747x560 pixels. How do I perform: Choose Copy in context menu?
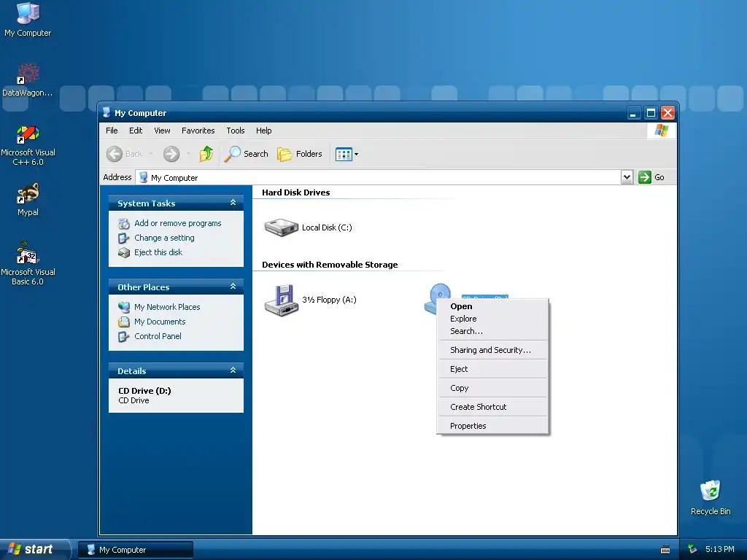pyautogui.click(x=492, y=388)
